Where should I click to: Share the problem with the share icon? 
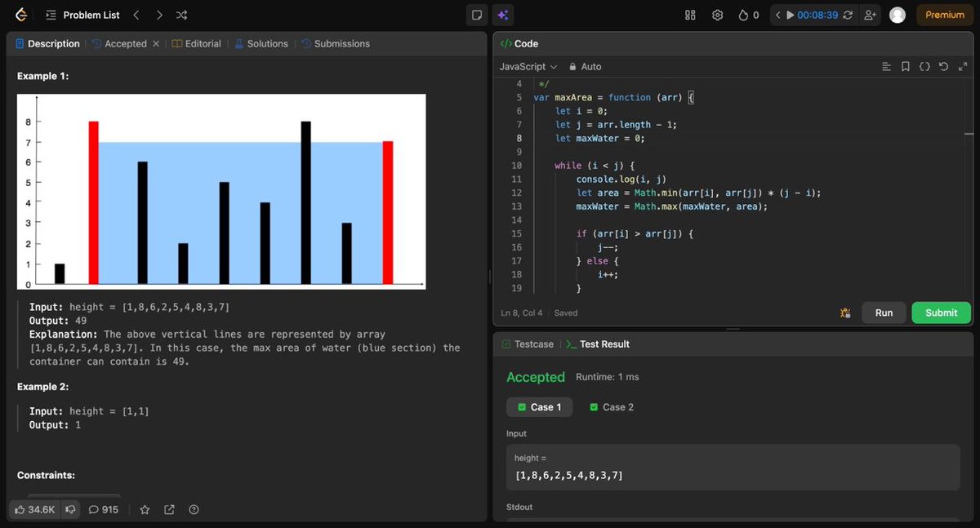(169, 509)
